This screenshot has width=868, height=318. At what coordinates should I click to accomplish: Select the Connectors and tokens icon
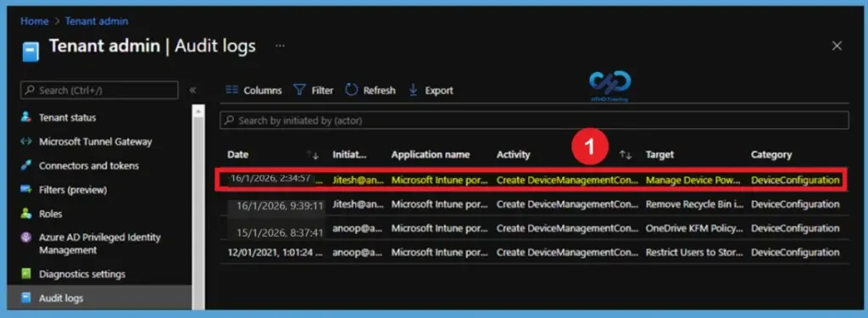point(26,165)
